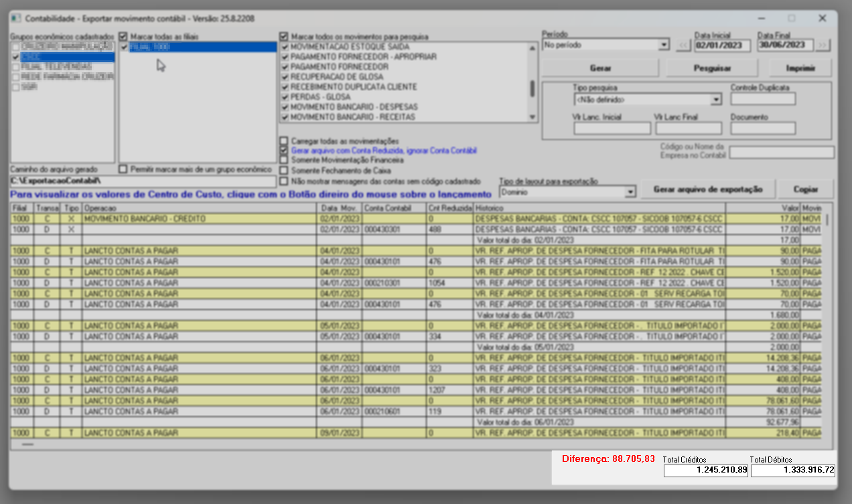The image size is (852, 504).
Task: Toggle 'Marcar todas as filiais' checkbox
Action: pyautogui.click(x=123, y=36)
